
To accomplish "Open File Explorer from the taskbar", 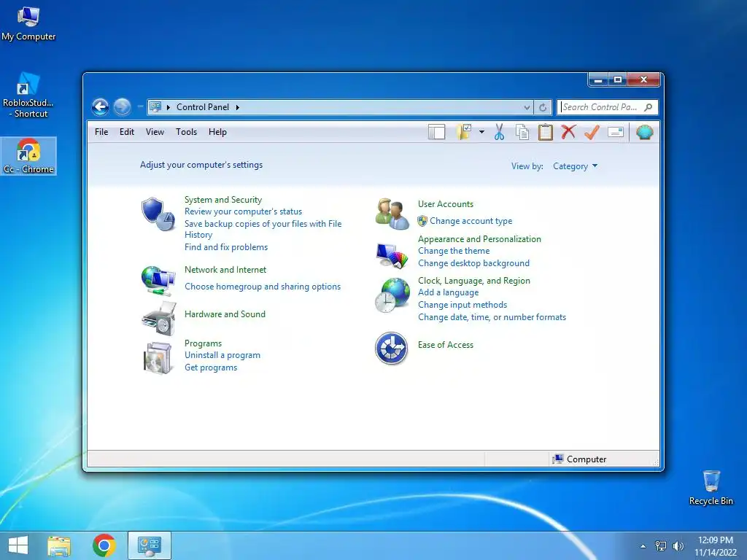I will tap(59, 545).
